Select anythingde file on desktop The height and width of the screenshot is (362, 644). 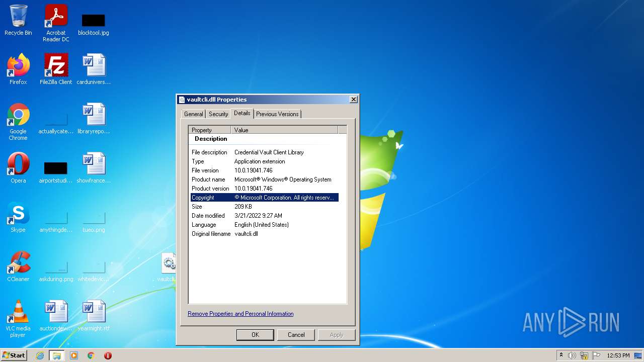tap(56, 221)
